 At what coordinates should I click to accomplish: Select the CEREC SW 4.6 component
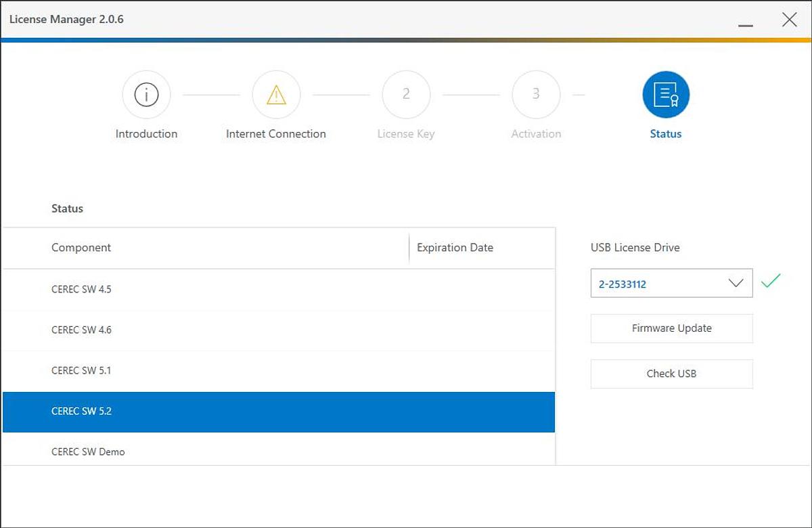tap(81, 330)
